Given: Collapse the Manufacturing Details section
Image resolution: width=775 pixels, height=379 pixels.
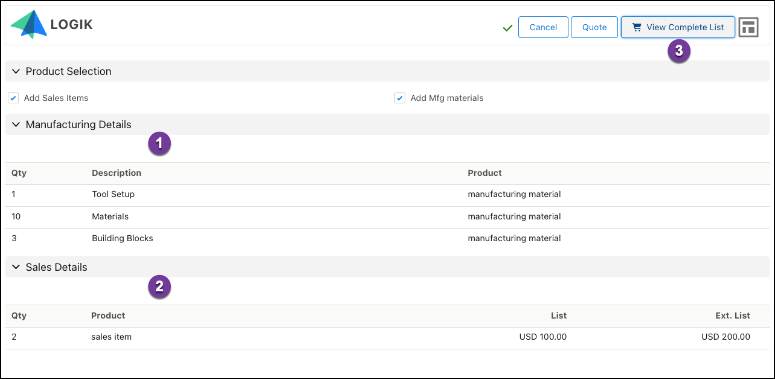Looking at the screenshot, I should pos(16,125).
